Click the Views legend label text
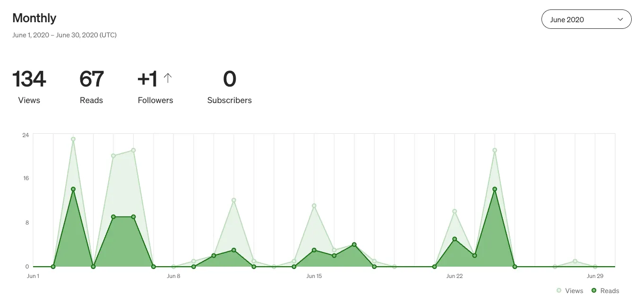 574,291
